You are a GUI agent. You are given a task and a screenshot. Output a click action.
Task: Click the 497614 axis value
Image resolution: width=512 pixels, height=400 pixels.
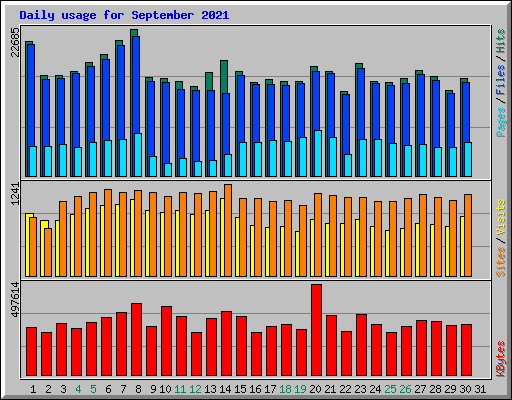pyautogui.click(x=15, y=300)
